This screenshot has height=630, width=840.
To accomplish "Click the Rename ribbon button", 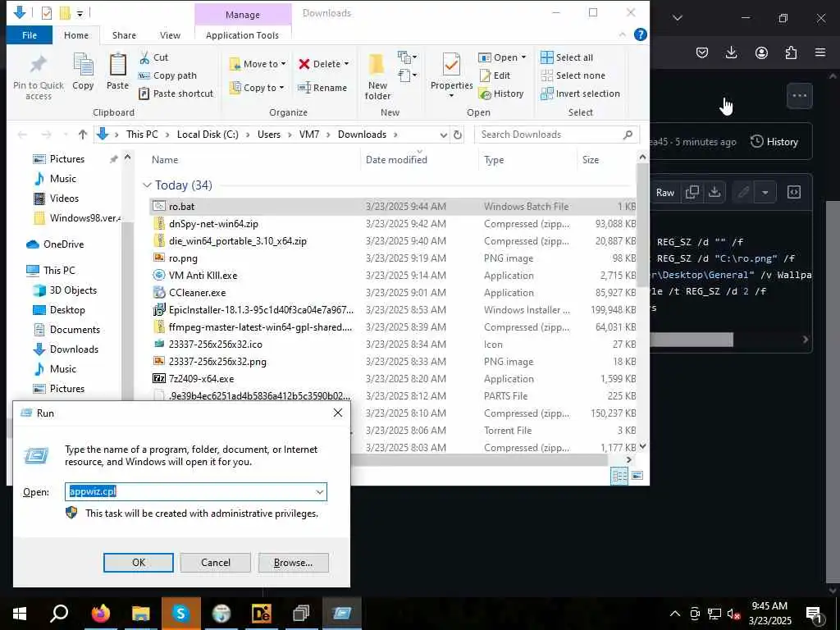I will (322, 88).
